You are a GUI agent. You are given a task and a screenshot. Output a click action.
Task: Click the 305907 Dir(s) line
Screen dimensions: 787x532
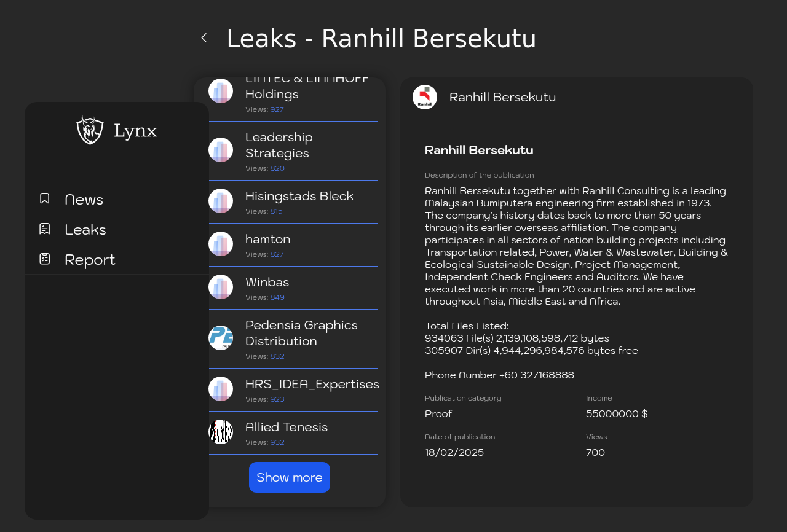tap(531, 351)
